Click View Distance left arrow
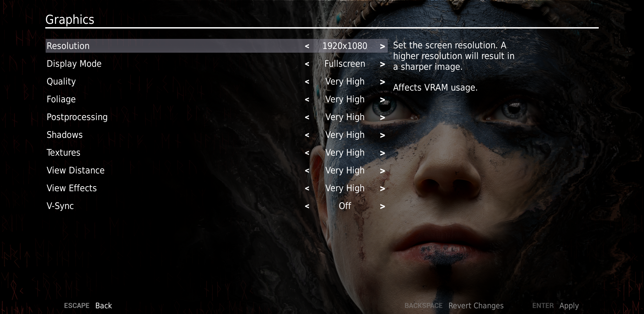The height and width of the screenshot is (314, 644). [x=307, y=171]
